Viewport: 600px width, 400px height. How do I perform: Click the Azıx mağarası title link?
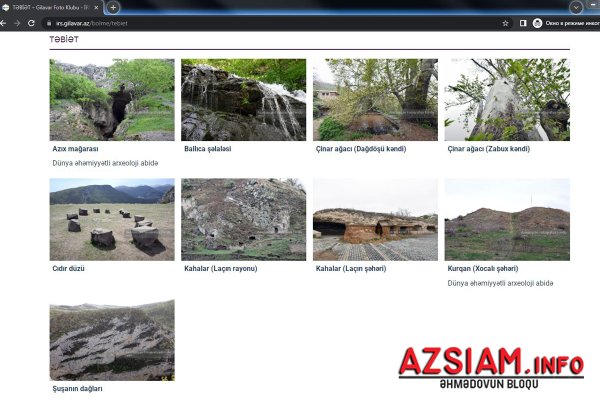coord(75,149)
